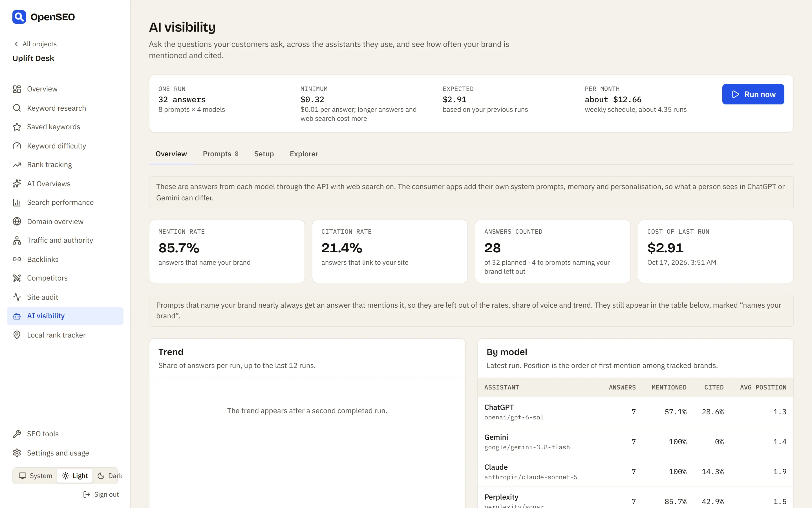
Task: Click the Local rank tracker pin icon
Action: (17, 335)
